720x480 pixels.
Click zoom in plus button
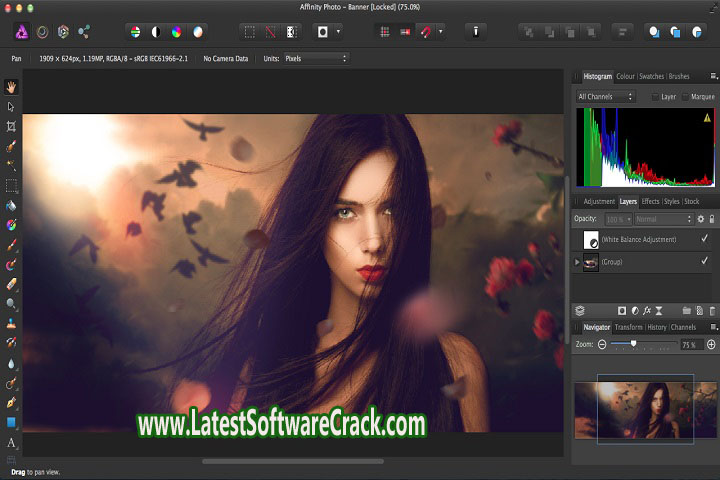click(711, 344)
